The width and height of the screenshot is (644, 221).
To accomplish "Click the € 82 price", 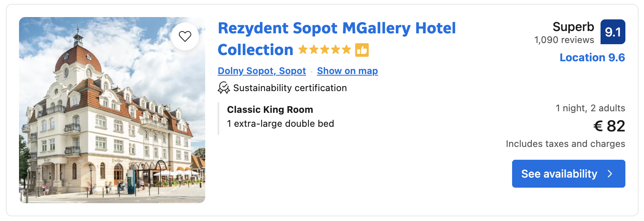I will tap(609, 126).
